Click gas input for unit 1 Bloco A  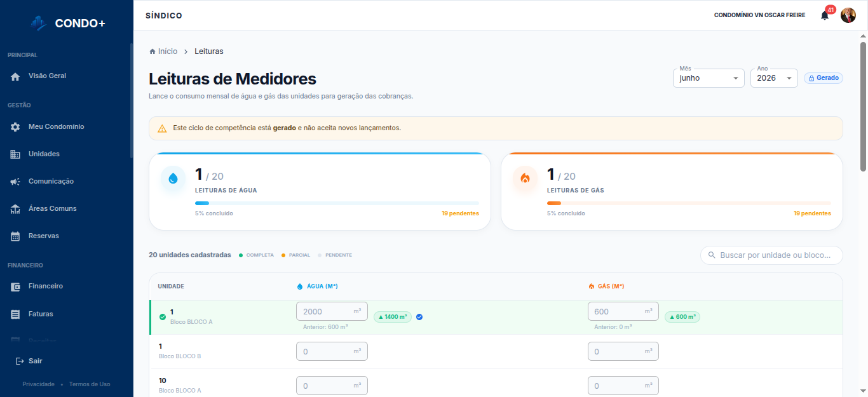623,311
